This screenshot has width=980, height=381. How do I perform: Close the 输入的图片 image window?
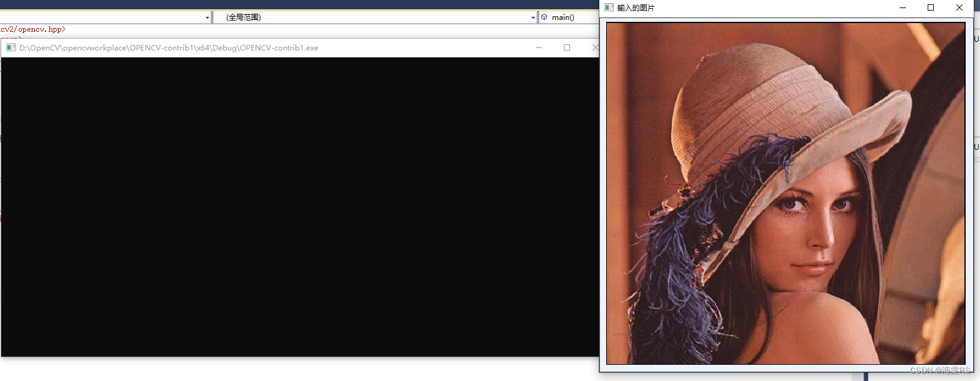[959, 7]
